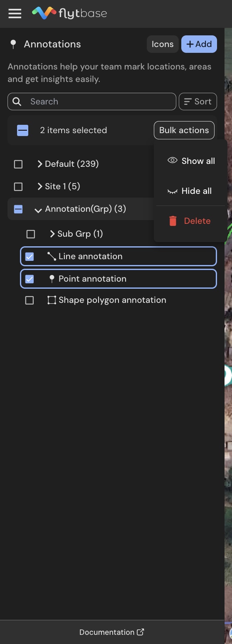Image resolution: width=232 pixels, height=644 pixels.
Task: Click the FlytBase logo
Action: point(69,13)
